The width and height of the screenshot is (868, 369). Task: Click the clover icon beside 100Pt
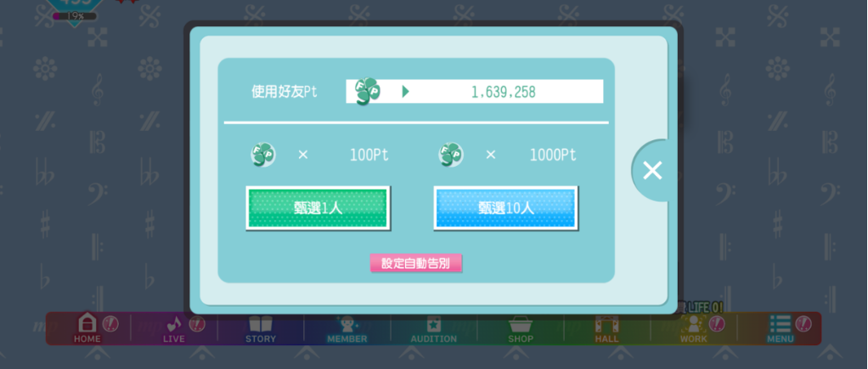[x=263, y=155]
